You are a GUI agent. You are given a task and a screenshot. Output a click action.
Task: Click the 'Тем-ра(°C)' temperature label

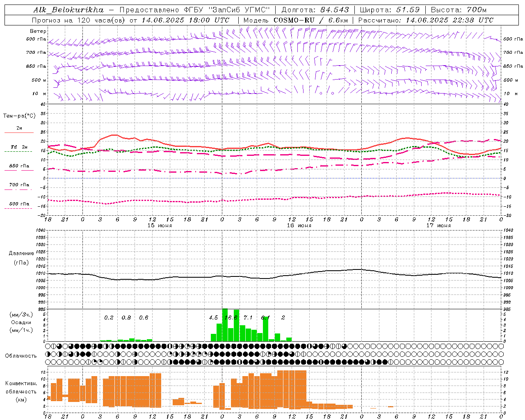tap(19, 116)
